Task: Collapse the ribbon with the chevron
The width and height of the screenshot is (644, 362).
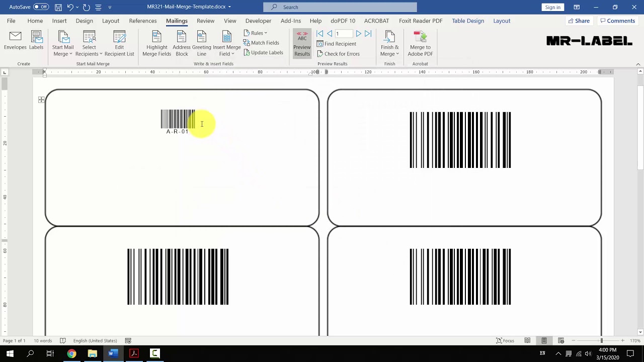Action: (x=638, y=64)
